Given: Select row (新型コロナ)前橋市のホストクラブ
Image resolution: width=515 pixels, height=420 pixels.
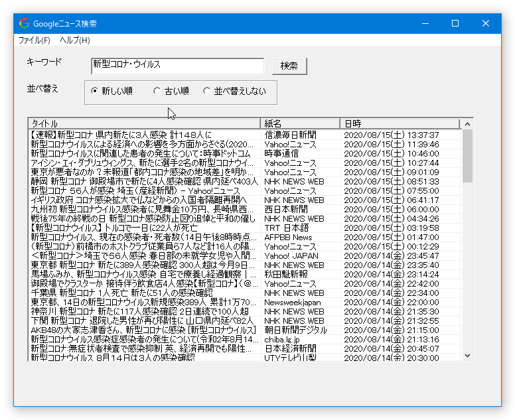Looking at the screenshot, I should coord(245,246).
